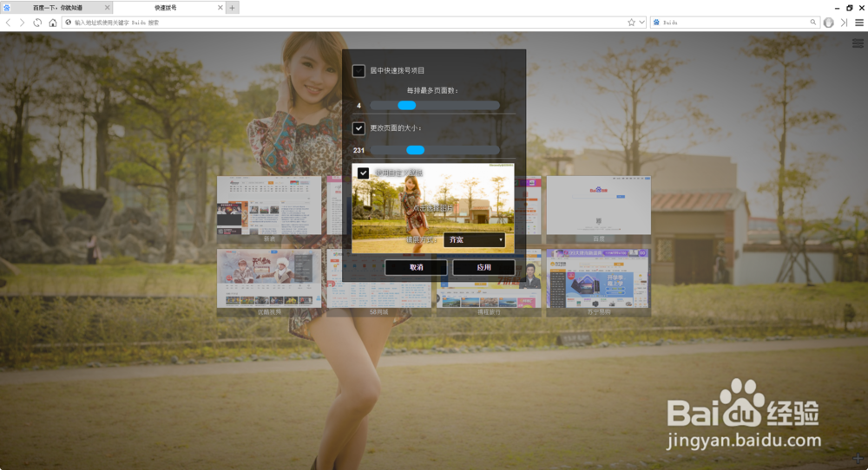The height and width of the screenshot is (470, 868).
Task: Close the 快速拨号 tab
Action: pos(220,8)
